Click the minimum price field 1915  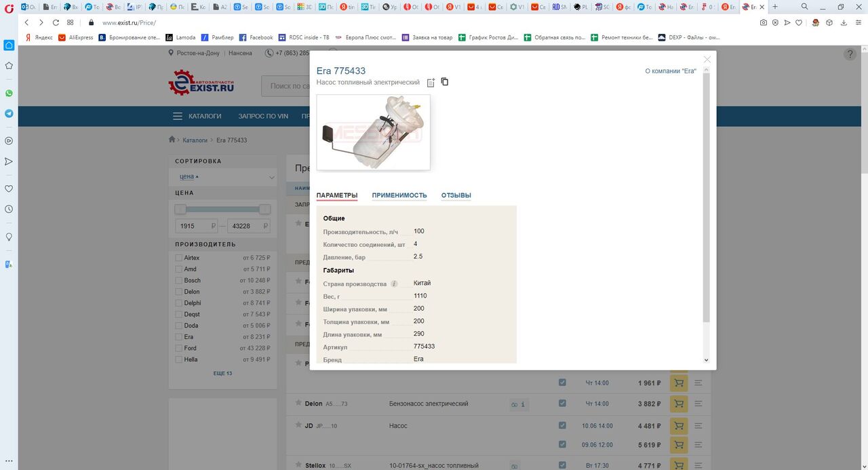(197, 226)
